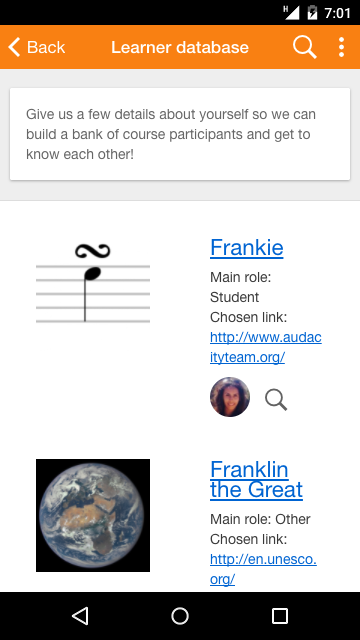Tap Android back navigation triangle

pos(80,616)
